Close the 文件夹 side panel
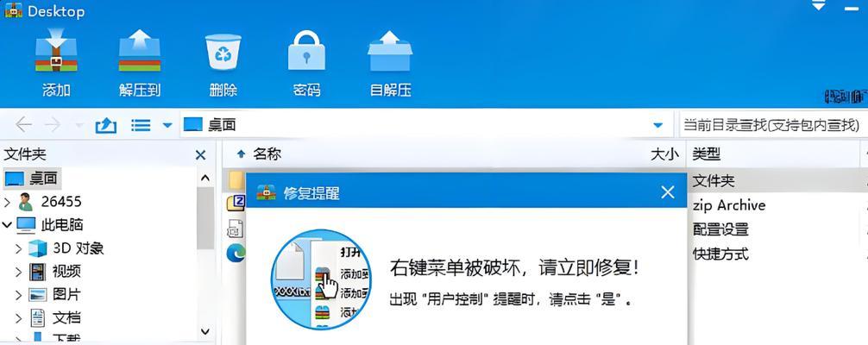868x345 pixels. [200, 155]
